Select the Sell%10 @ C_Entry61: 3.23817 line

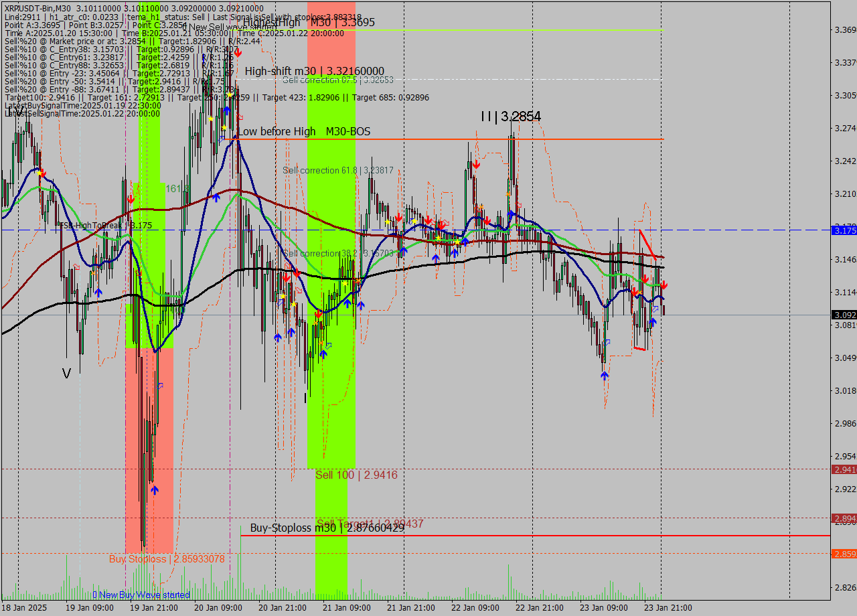coord(118,57)
